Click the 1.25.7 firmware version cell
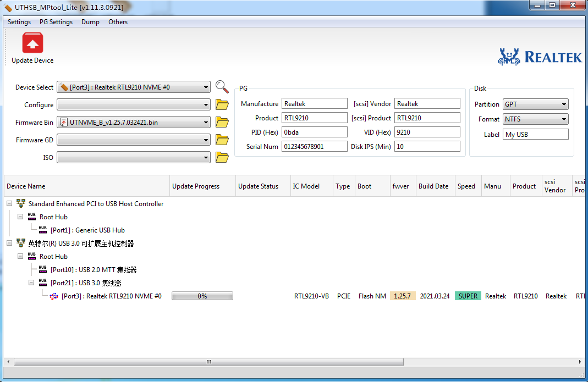The height and width of the screenshot is (382, 588). click(403, 296)
